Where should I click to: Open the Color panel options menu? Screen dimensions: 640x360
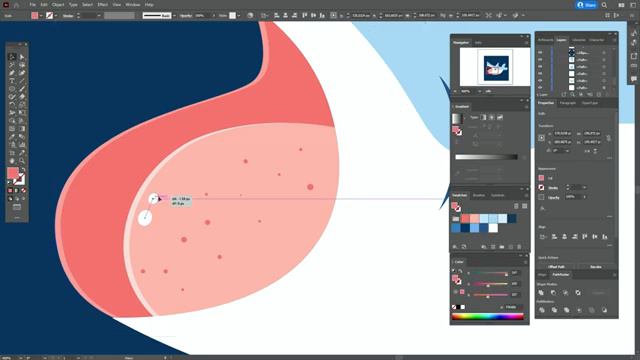(x=526, y=262)
